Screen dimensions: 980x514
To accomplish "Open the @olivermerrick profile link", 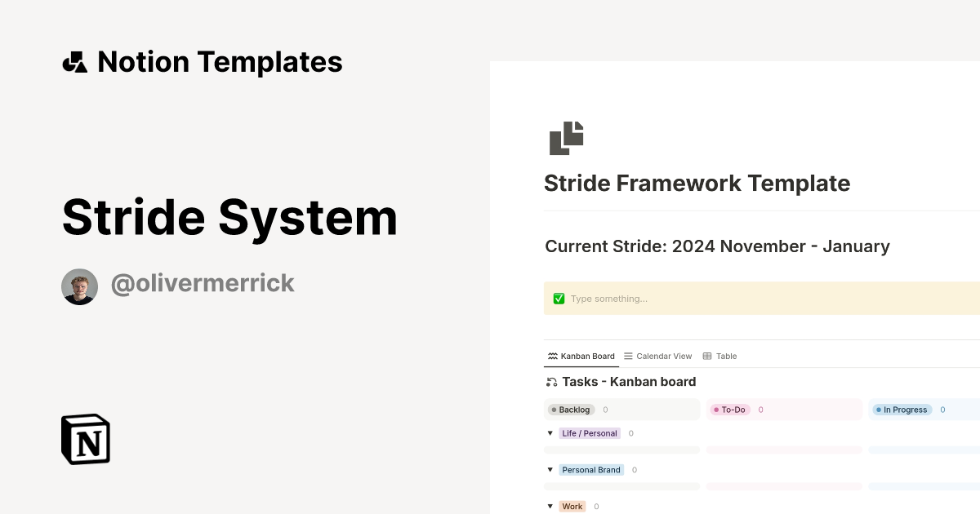I will tap(203, 282).
